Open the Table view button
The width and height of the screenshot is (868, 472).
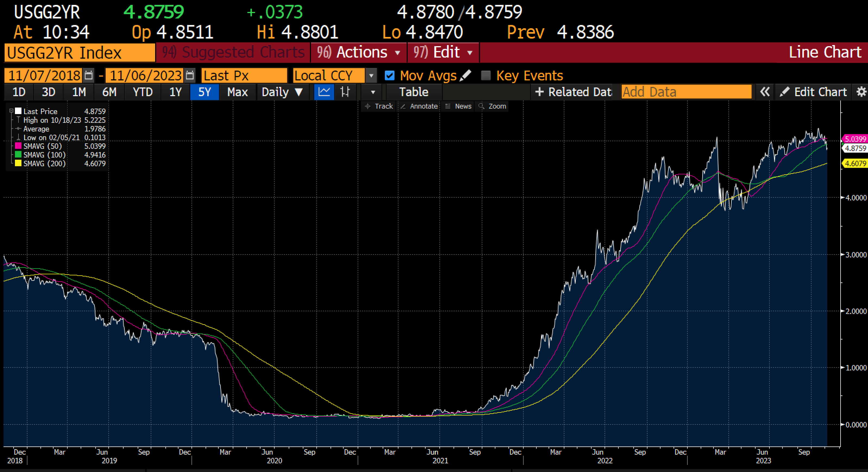click(414, 92)
